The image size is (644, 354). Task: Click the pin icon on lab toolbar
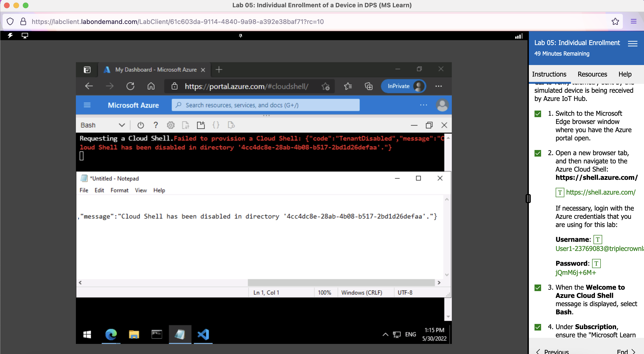point(241,36)
